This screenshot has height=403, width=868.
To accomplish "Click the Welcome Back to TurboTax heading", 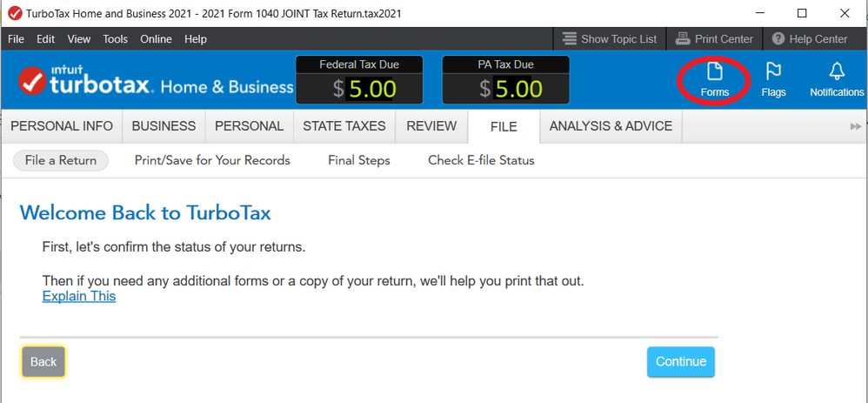I will tap(145, 212).
